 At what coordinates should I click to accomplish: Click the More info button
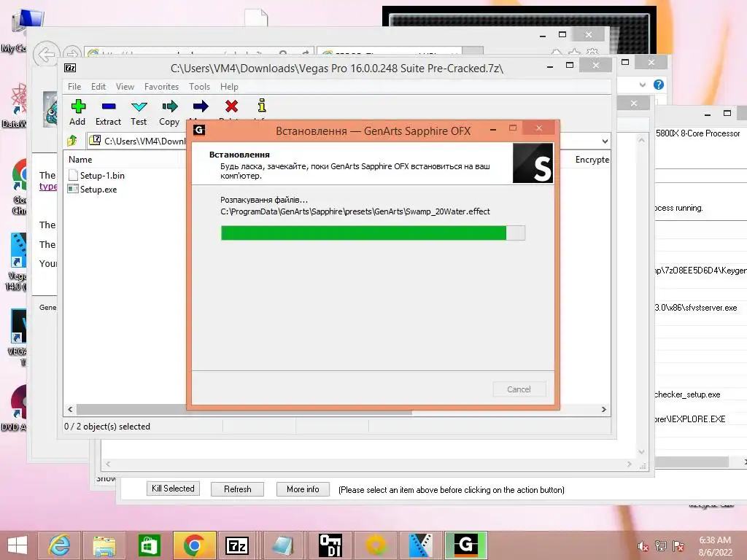(x=303, y=489)
